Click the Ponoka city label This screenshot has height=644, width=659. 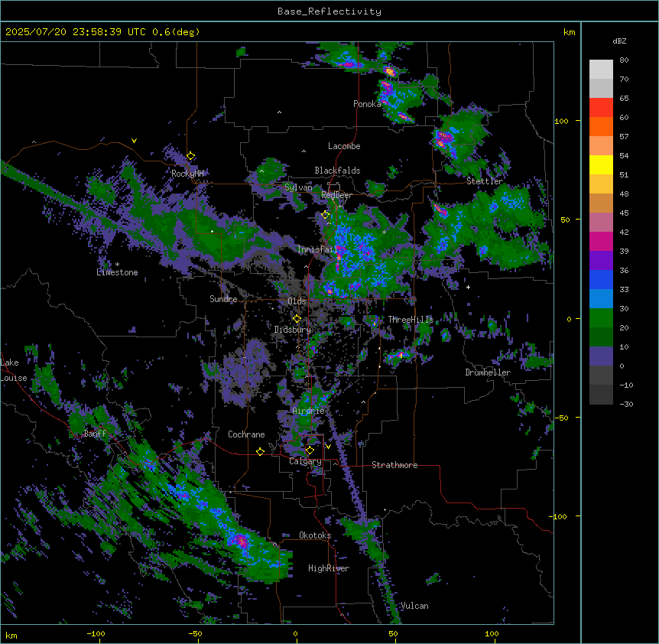(367, 104)
